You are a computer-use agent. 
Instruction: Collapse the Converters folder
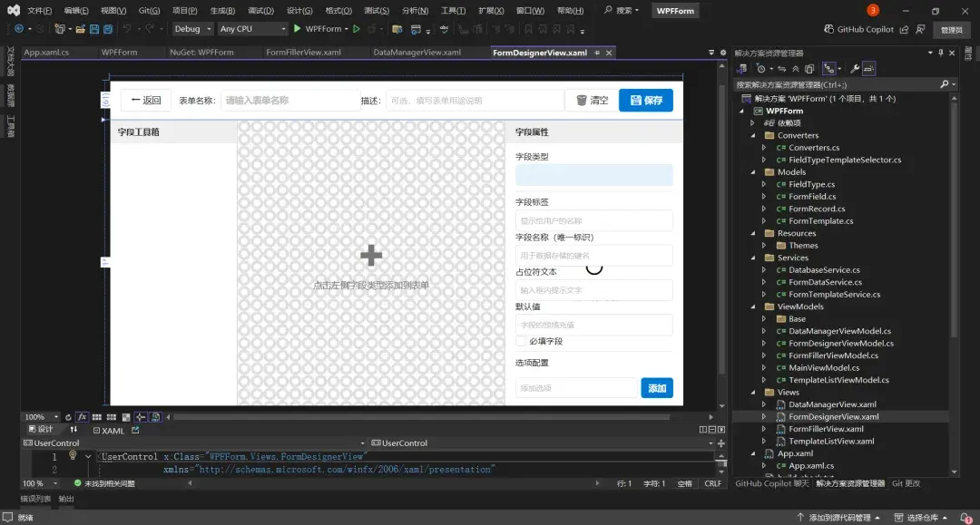(753, 135)
